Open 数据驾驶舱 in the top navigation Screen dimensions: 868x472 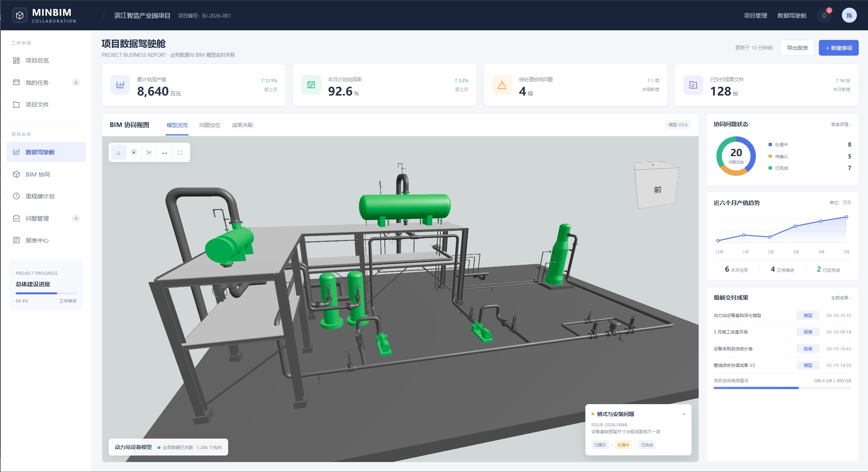792,16
